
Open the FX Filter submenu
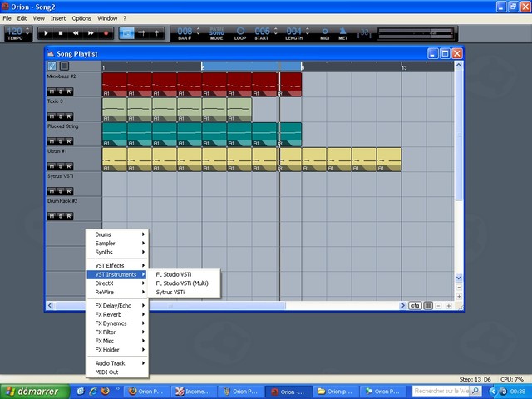tap(116, 332)
